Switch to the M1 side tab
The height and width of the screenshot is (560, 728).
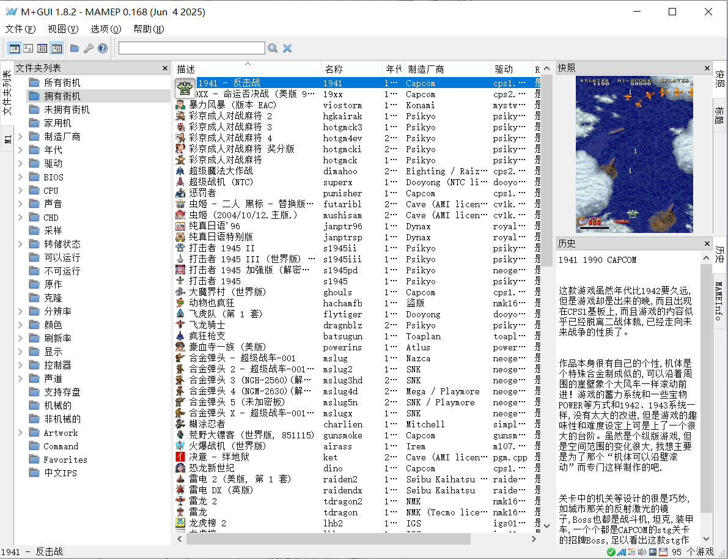tap(7, 139)
